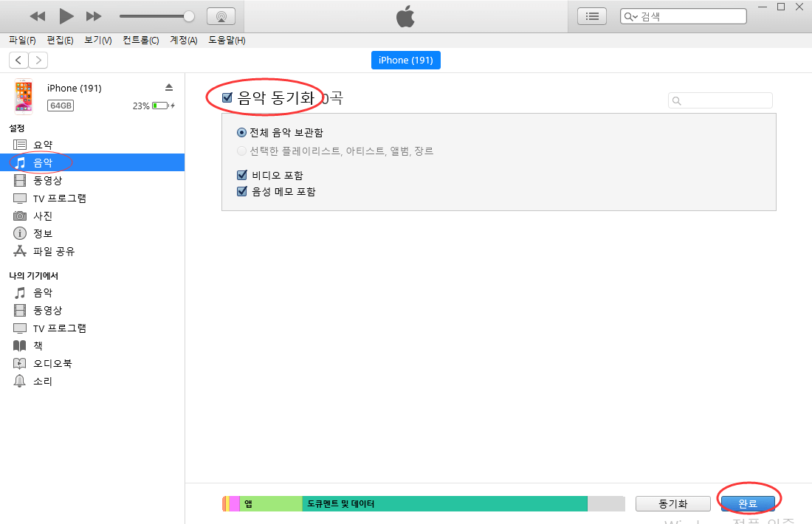Click the 동기화 (Sync) button
This screenshot has height=524, width=812.
pyautogui.click(x=672, y=503)
